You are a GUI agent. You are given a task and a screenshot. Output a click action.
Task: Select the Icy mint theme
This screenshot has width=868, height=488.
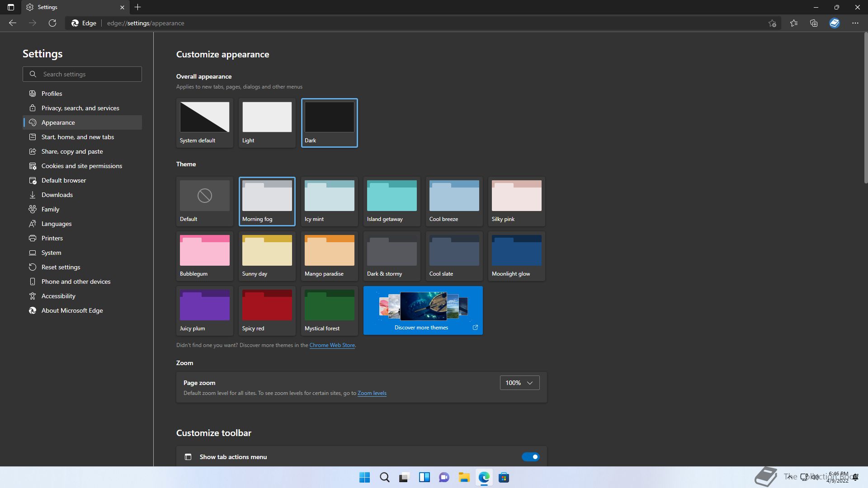(330, 202)
